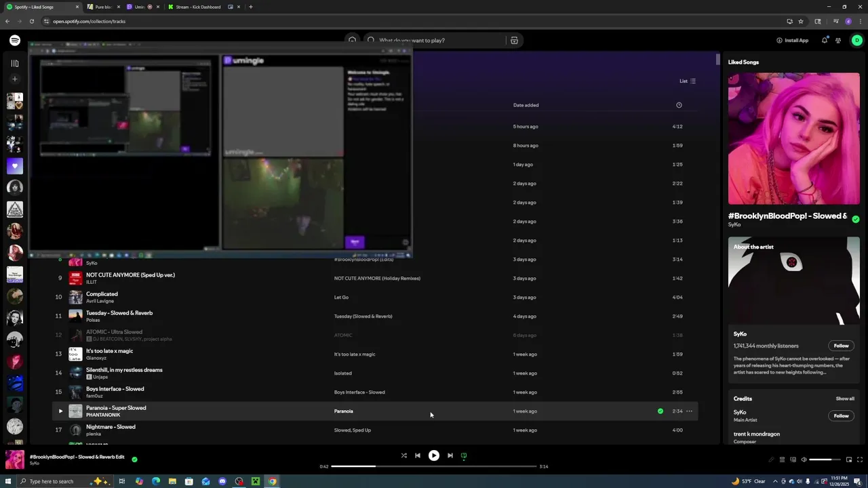Open the #BrooklynBloodPop! title link in panel
Image resolution: width=868 pixels, height=488 pixels.
point(787,216)
